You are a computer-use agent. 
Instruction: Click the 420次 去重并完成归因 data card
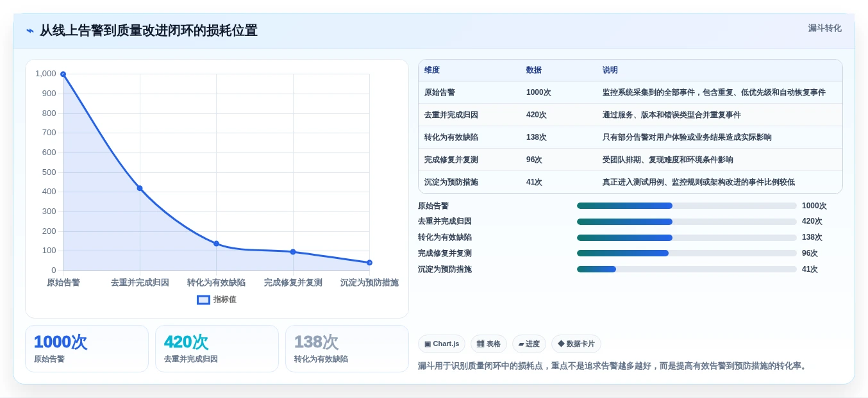[x=217, y=349]
